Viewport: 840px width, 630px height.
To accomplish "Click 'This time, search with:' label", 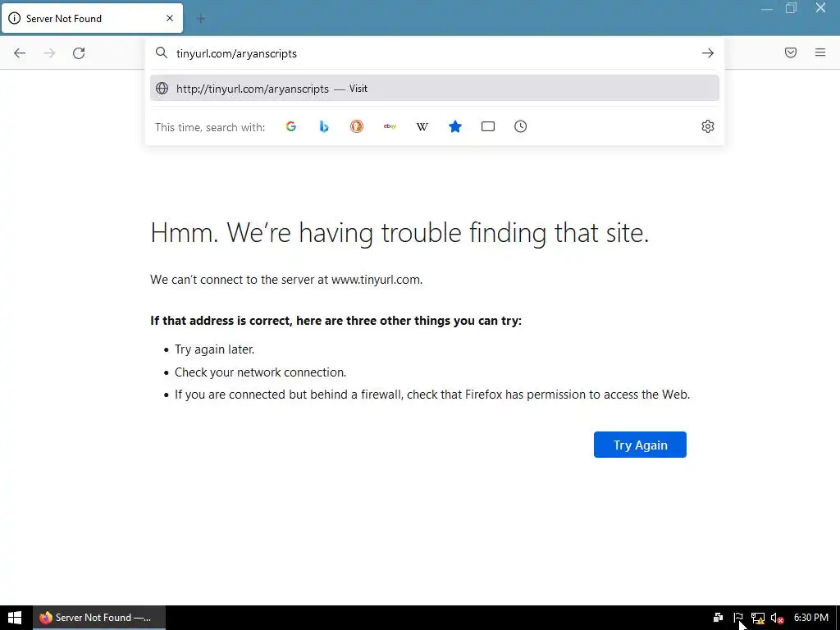I will [x=210, y=127].
